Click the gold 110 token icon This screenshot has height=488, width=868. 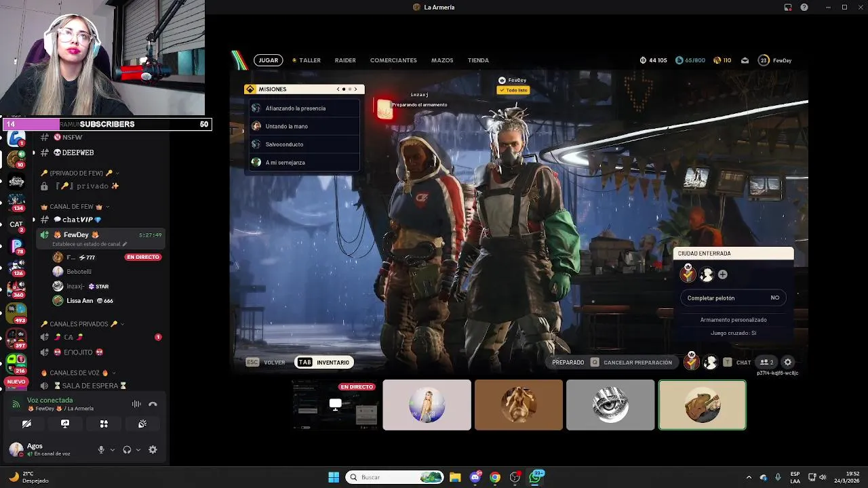click(717, 60)
